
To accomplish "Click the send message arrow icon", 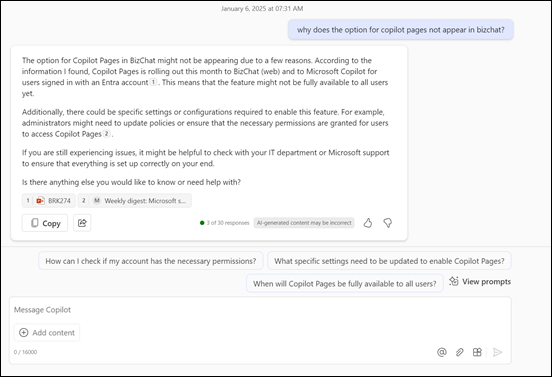I will pyautogui.click(x=497, y=352).
